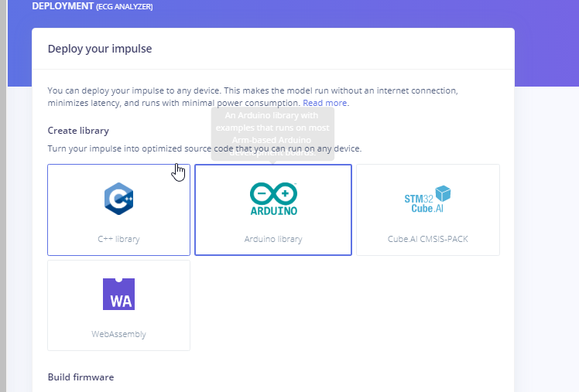Click the Deploy your impulse heading
The image size is (579, 392).
[100, 49]
